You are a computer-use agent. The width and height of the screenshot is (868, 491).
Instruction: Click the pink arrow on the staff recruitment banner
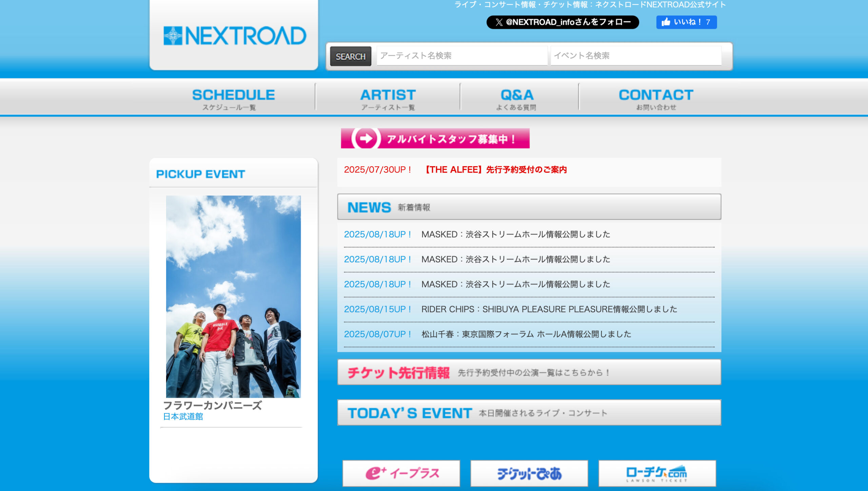click(x=366, y=138)
